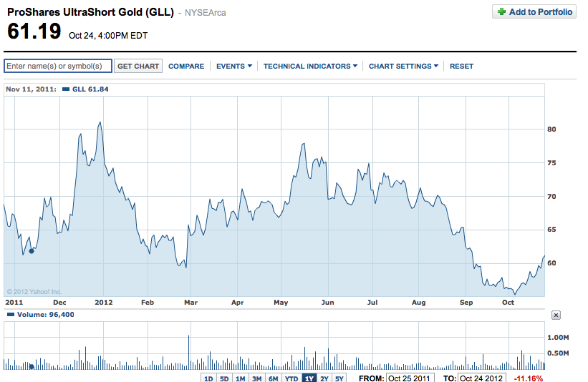Click the Mar label on the x-axis
The height and width of the screenshot is (382, 588).
click(191, 302)
